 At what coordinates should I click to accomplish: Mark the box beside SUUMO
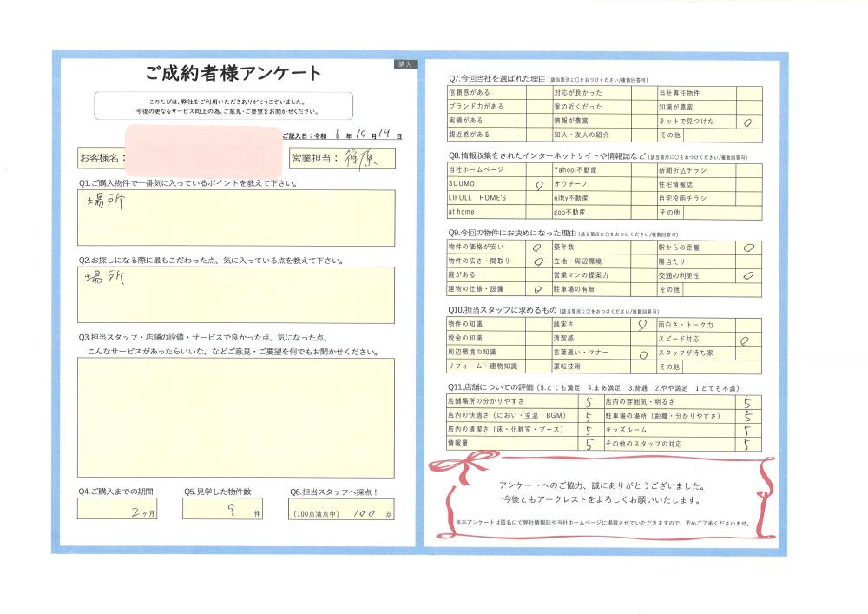[539, 184]
